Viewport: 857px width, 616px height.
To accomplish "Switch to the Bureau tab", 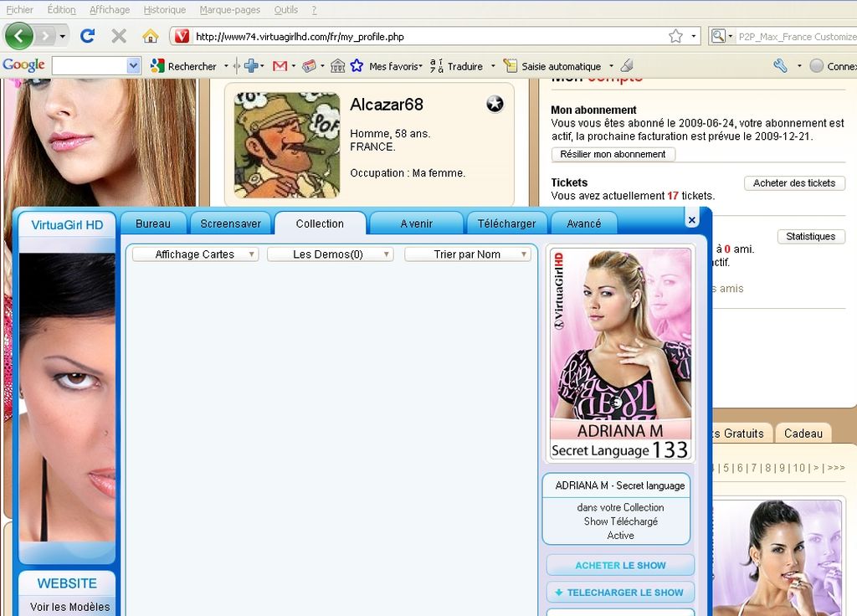I will (153, 223).
